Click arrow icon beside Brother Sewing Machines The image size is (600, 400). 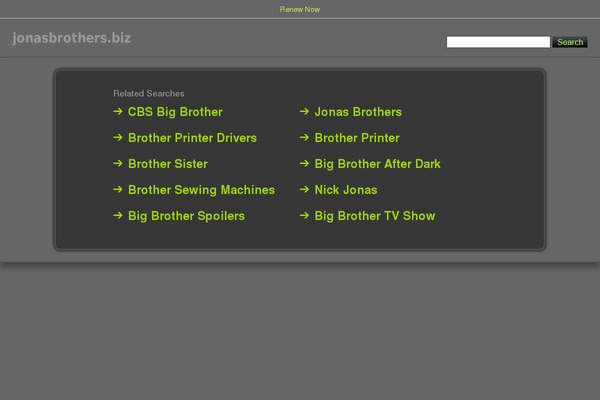(x=118, y=189)
